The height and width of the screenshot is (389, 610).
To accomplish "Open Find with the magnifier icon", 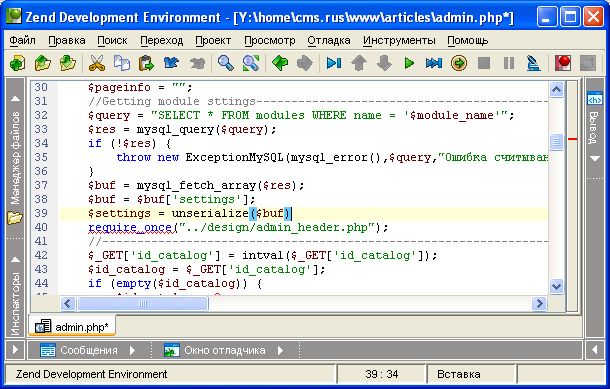I will [226, 63].
